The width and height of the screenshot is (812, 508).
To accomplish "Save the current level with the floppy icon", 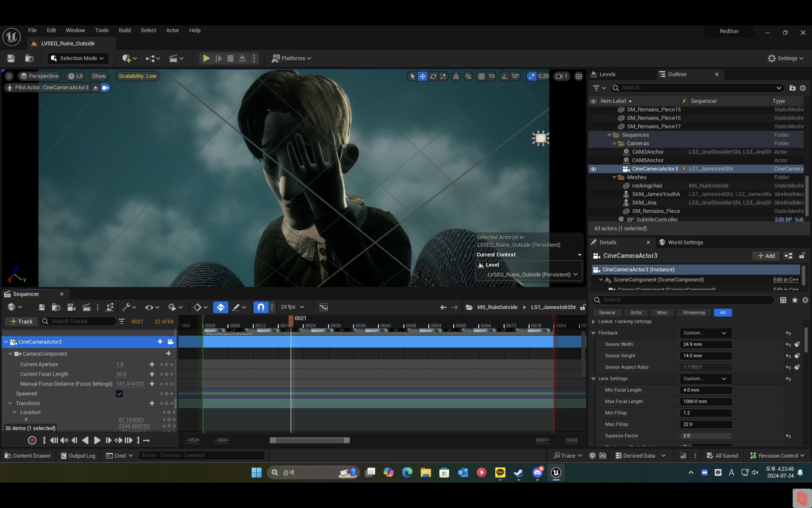I will point(11,59).
